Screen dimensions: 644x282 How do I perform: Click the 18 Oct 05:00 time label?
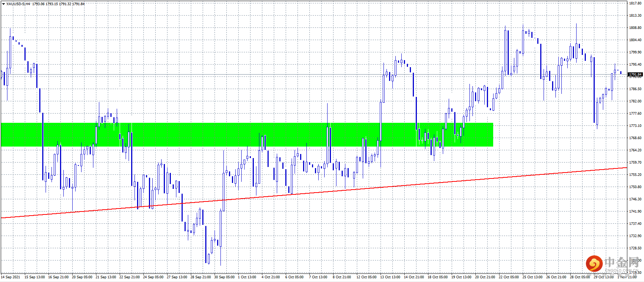point(438,277)
